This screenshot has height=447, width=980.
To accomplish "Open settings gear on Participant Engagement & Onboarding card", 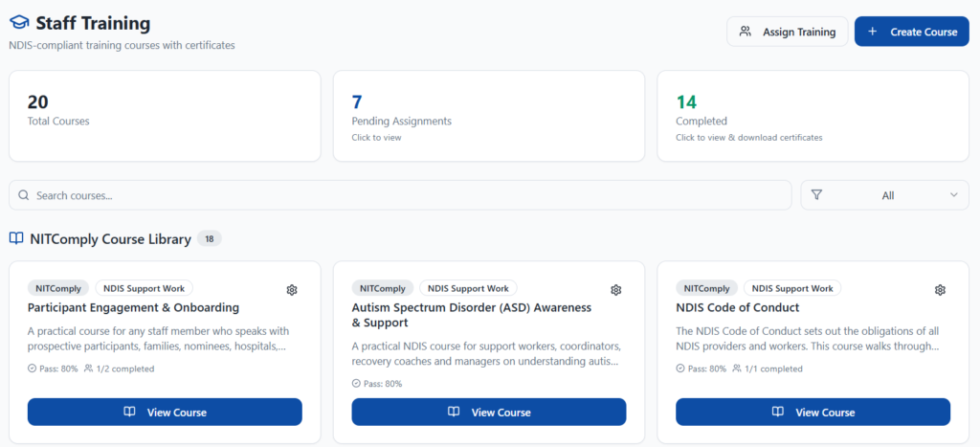I will [291, 290].
